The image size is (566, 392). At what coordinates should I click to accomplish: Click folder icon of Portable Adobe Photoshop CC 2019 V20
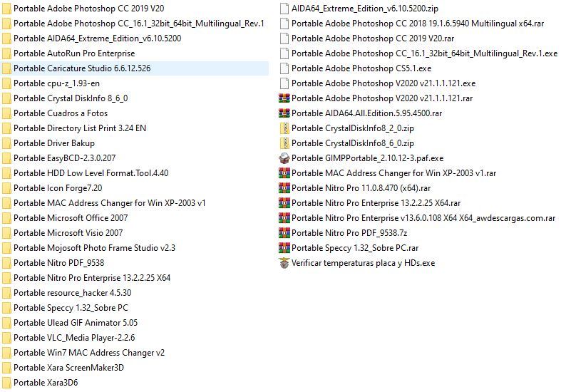[6, 9]
